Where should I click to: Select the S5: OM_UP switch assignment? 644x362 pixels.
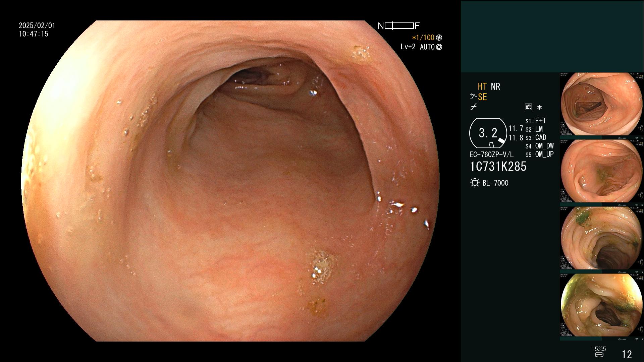[539, 154]
